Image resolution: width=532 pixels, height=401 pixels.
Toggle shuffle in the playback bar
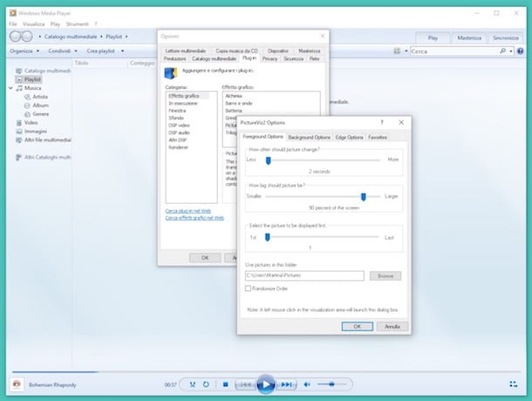193,384
